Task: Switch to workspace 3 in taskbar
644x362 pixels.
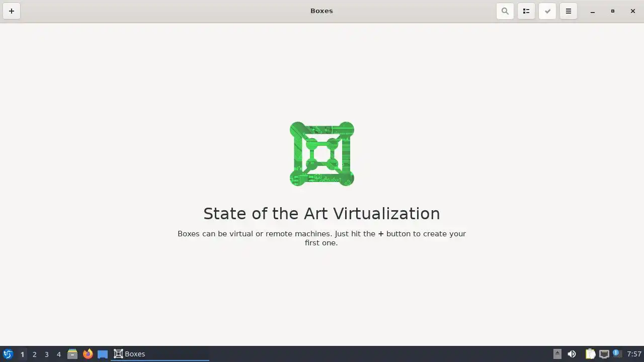Action: pos(46,354)
